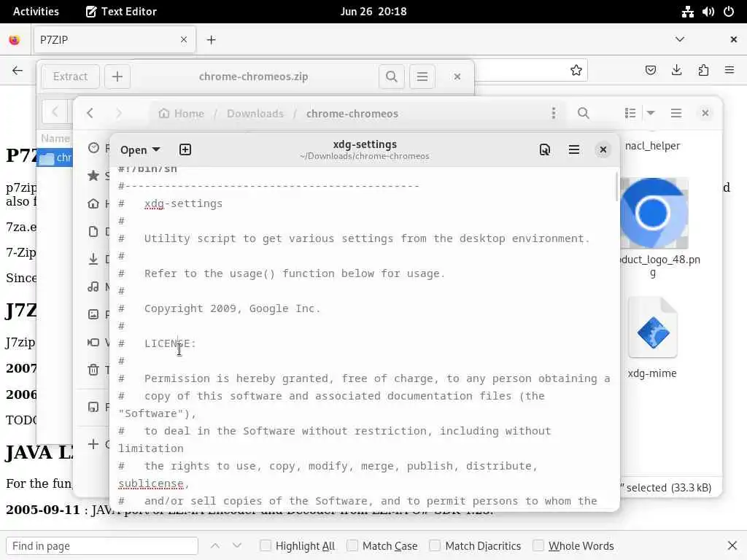Open the Text Editor hamburger menu
This screenshot has width=747, height=560.
[573, 150]
